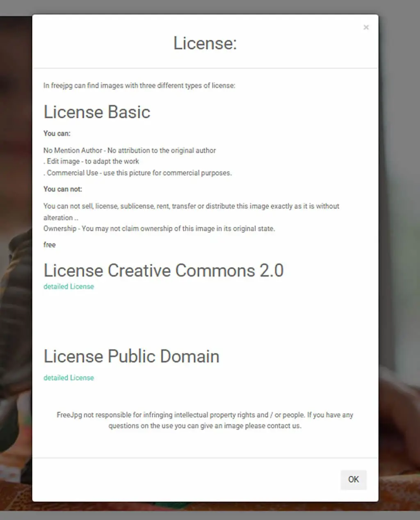Click the intro sentence about three license types
The image size is (420, 520).
[x=139, y=86]
